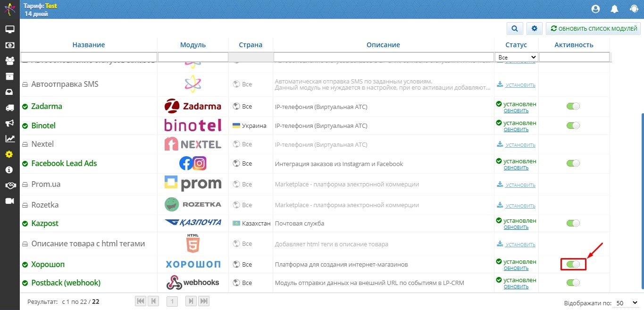Viewport: 644px width, 310px height.
Task: Click the gear settings button above table
Action: point(535,29)
